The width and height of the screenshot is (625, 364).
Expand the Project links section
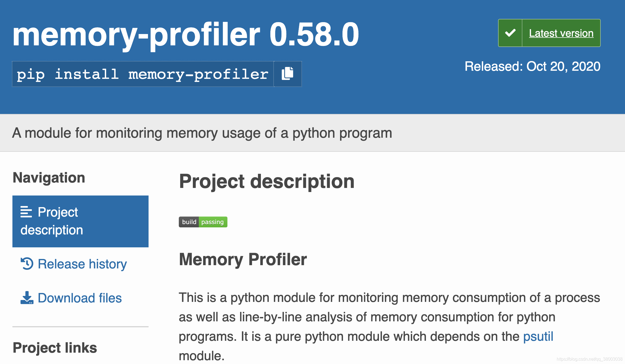coord(54,347)
